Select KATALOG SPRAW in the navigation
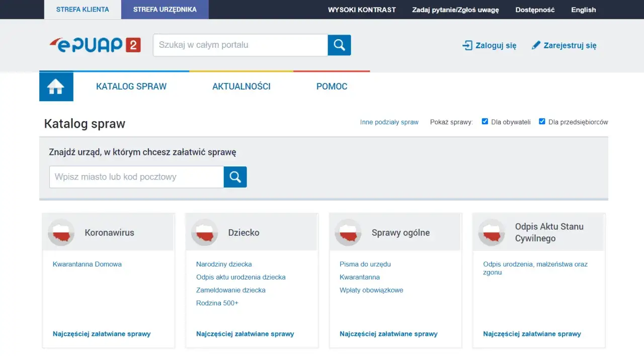The height and width of the screenshot is (356, 644). pos(131,86)
